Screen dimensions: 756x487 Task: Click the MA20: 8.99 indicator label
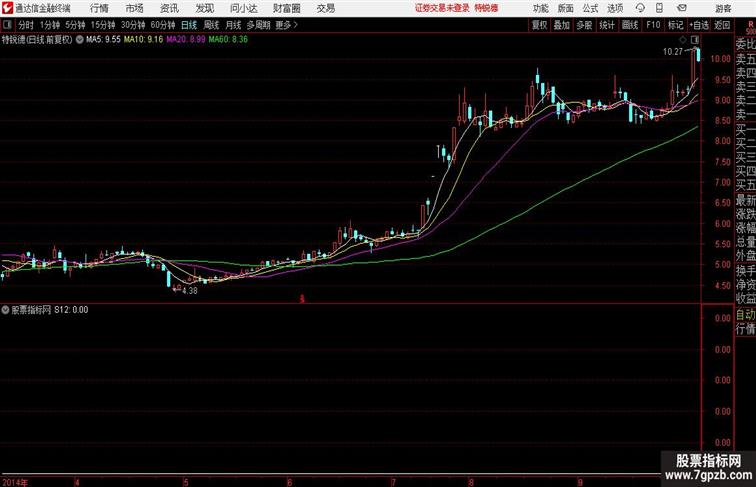[x=186, y=40]
